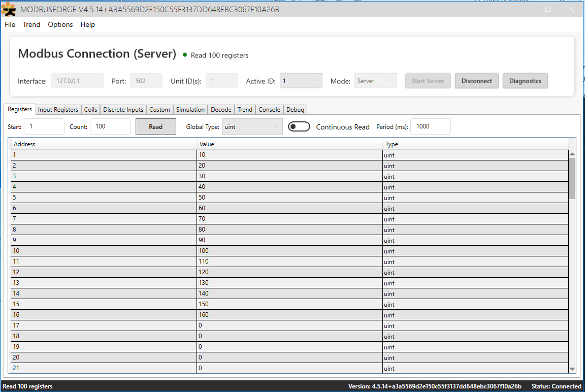
Task: Click the uint type cell for address 3
Action: (475, 176)
